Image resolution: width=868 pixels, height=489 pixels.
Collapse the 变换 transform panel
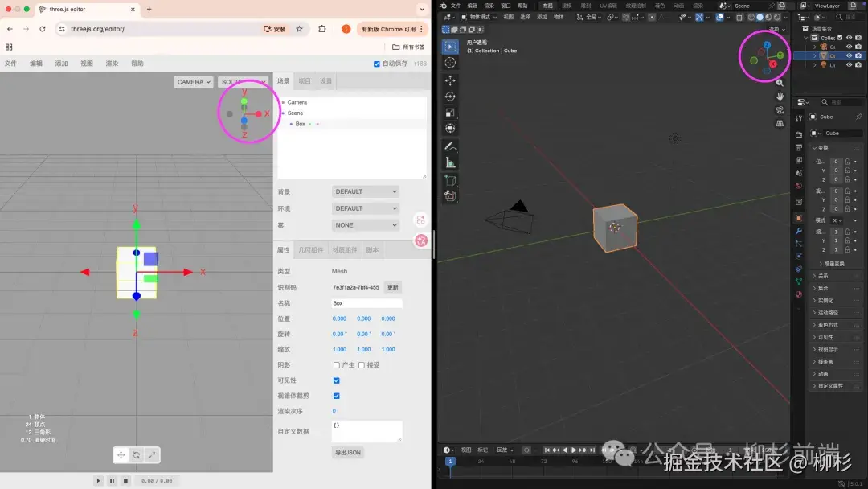[837, 148]
